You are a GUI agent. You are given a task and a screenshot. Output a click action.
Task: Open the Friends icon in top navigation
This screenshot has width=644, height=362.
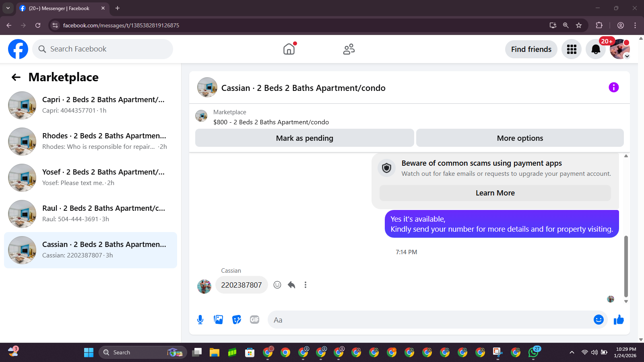349,49
